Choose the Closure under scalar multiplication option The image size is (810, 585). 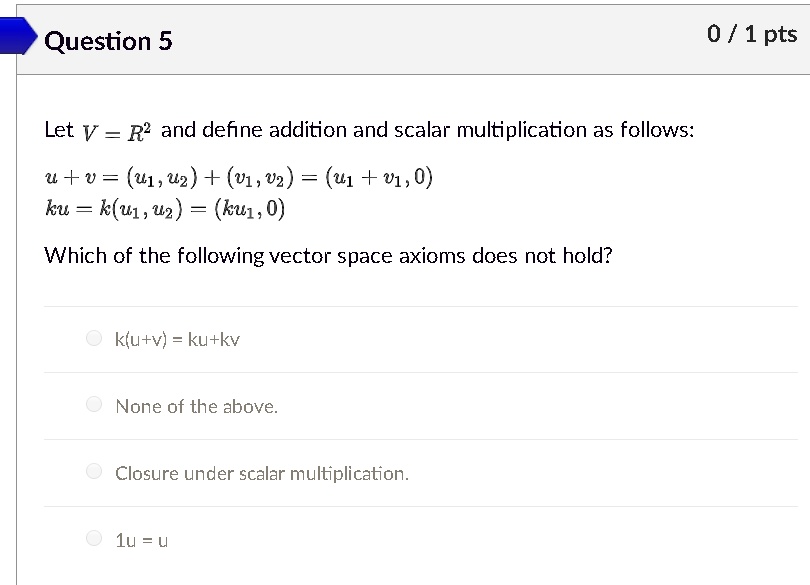click(x=93, y=471)
